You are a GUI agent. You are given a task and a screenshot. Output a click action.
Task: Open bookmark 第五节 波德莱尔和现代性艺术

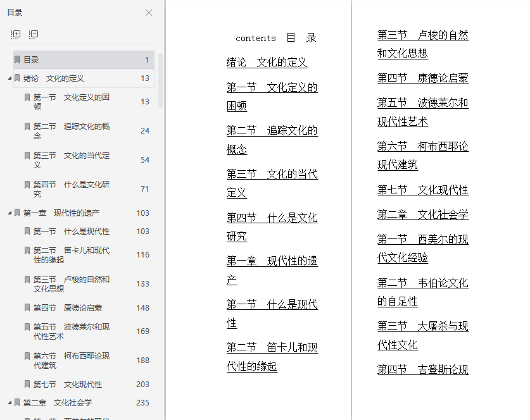point(72,331)
